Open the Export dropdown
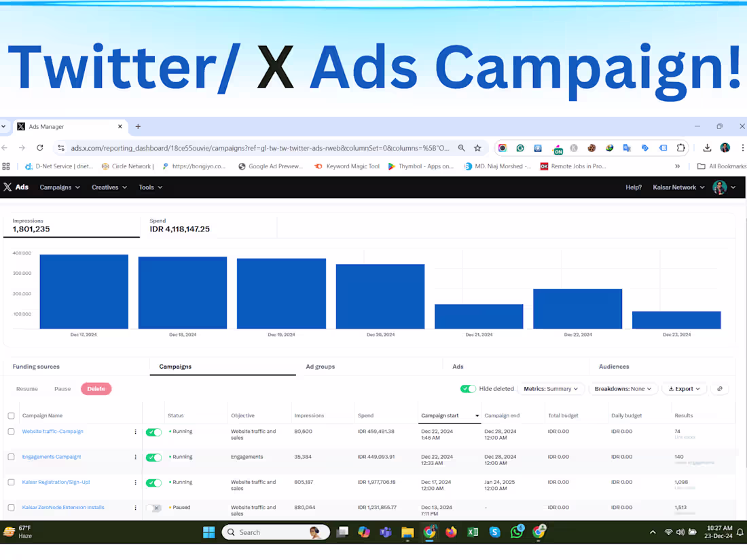The width and height of the screenshot is (747, 560). [684, 389]
